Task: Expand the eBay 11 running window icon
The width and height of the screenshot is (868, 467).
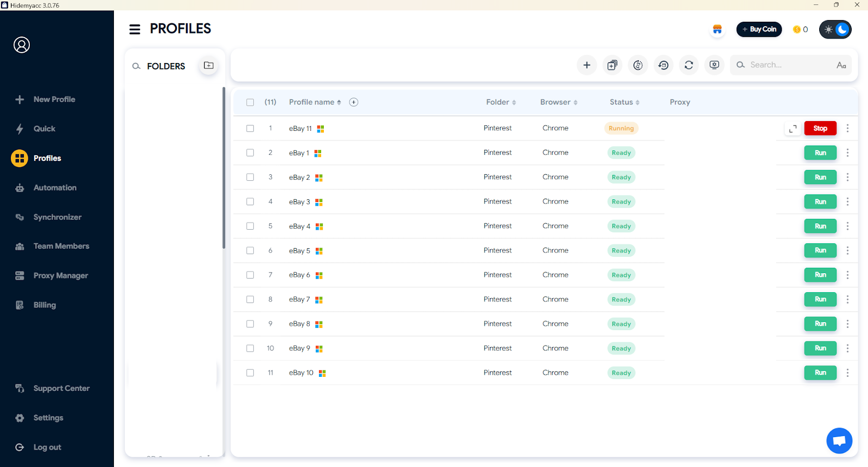Action: (793, 129)
